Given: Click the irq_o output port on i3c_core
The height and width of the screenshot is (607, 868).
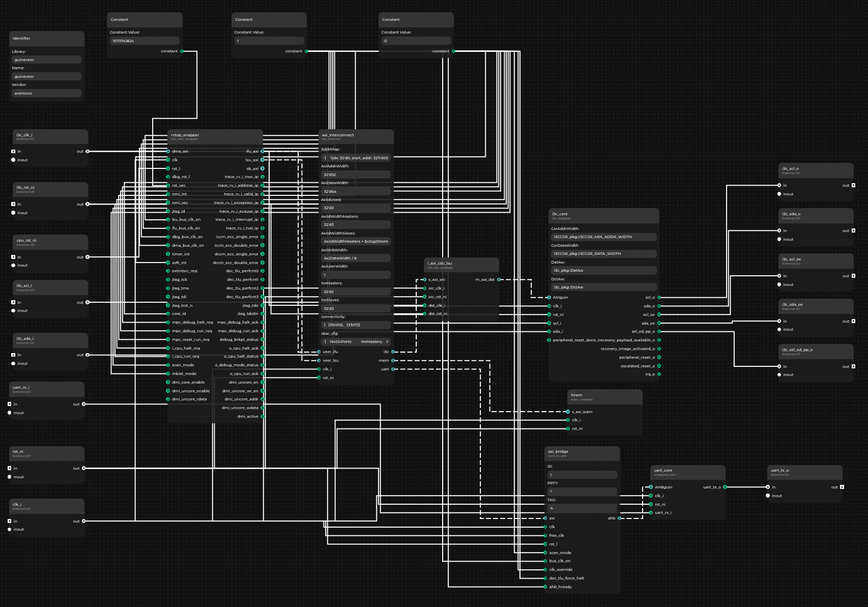Looking at the screenshot, I should (x=659, y=374).
